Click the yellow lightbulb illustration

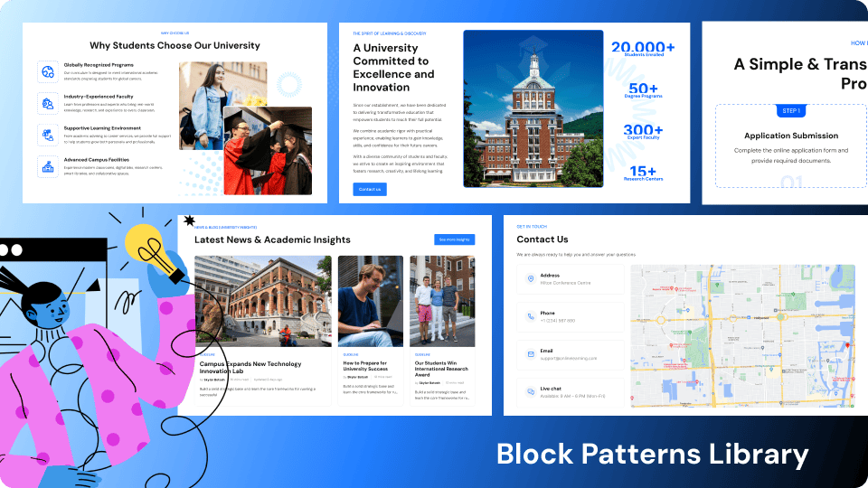pyautogui.click(x=147, y=246)
